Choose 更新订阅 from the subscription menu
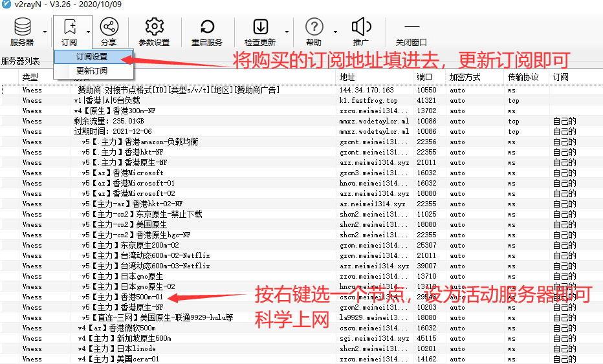 (x=92, y=70)
